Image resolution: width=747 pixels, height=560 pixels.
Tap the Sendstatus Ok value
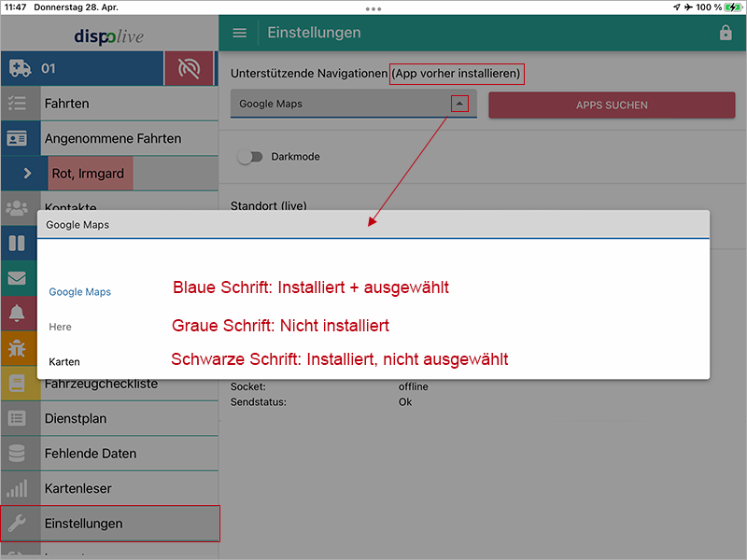[405, 402]
